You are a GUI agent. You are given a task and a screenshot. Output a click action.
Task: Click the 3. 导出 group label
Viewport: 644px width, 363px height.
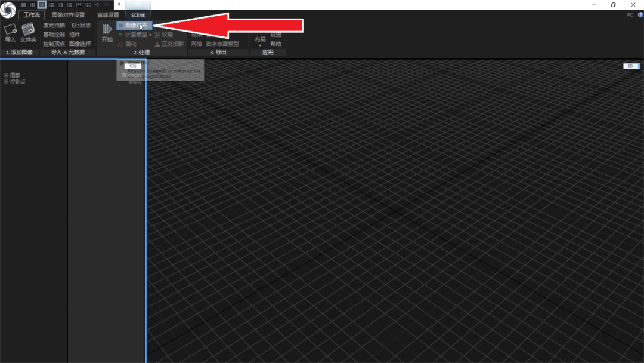pyautogui.click(x=218, y=52)
